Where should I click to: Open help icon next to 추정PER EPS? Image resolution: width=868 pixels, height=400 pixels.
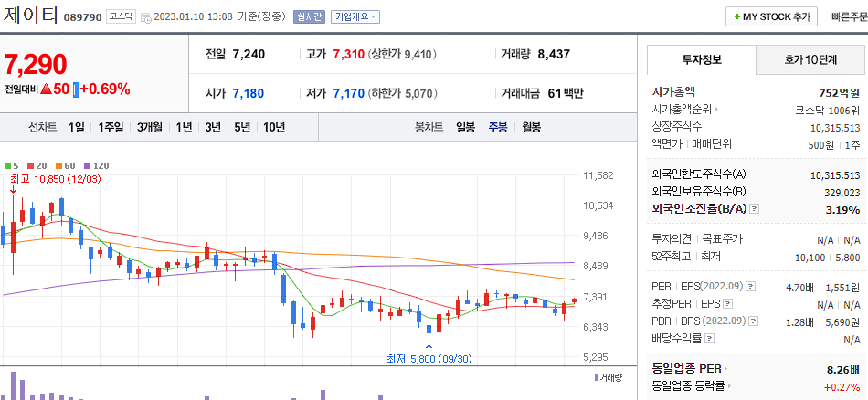coord(728,304)
